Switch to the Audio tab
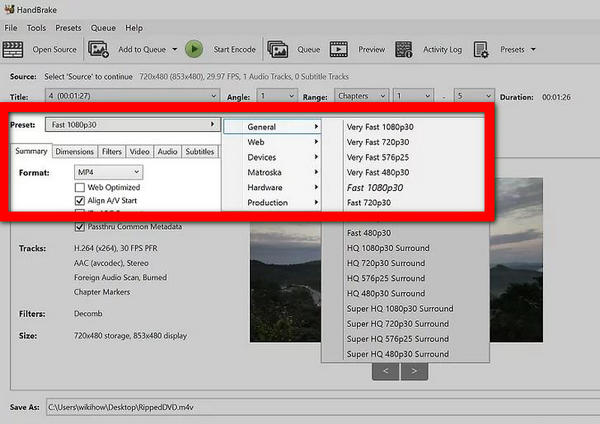 (x=167, y=152)
